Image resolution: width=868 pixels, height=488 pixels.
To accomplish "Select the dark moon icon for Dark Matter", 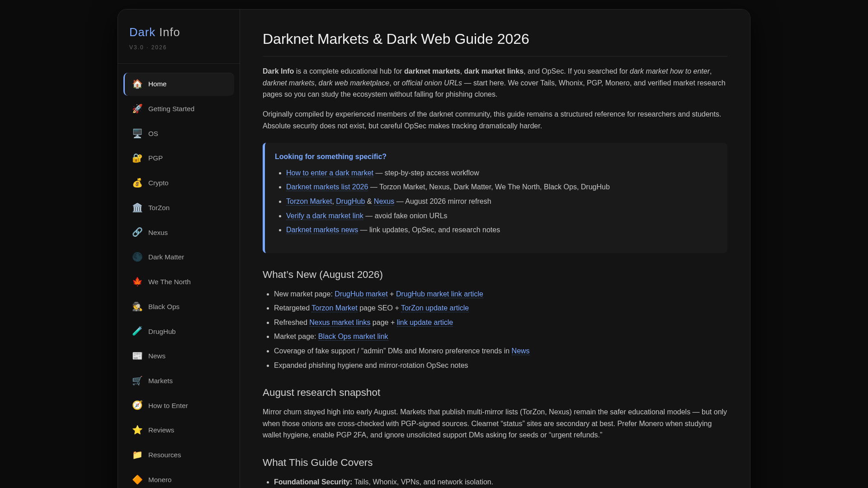I will coord(137,257).
